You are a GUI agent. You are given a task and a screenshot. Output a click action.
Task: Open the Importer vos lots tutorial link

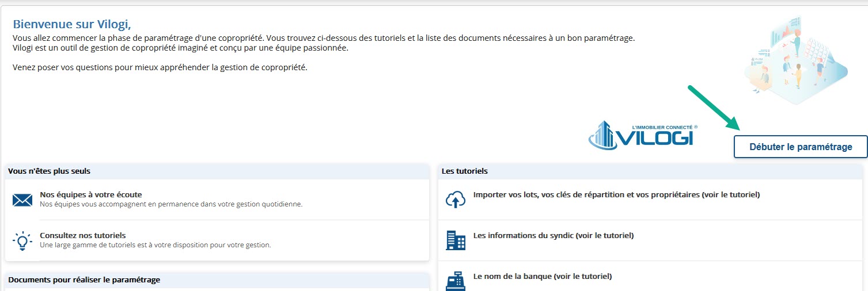point(616,195)
